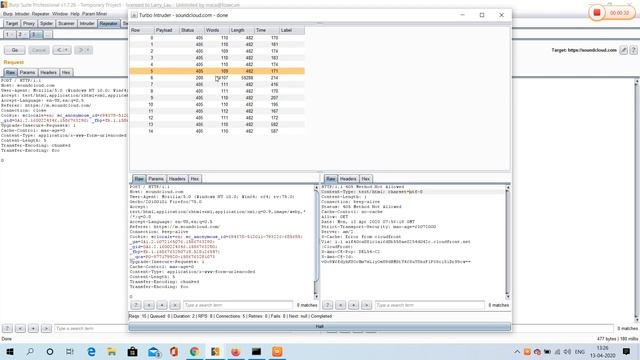Sort Turbo Intruder table by Label column
This screenshot has height=360, width=640.
pyautogui.click(x=291, y=30)
